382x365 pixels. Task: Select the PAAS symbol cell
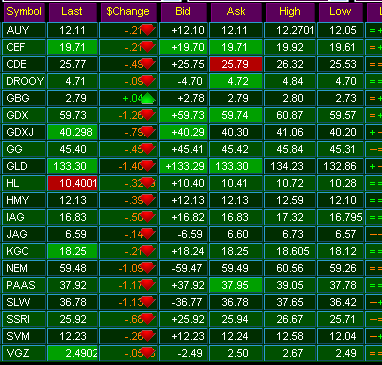(24, 285)
